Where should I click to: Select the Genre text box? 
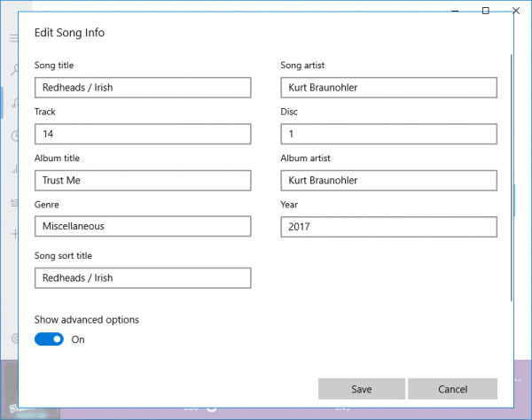tap(143, 226)
